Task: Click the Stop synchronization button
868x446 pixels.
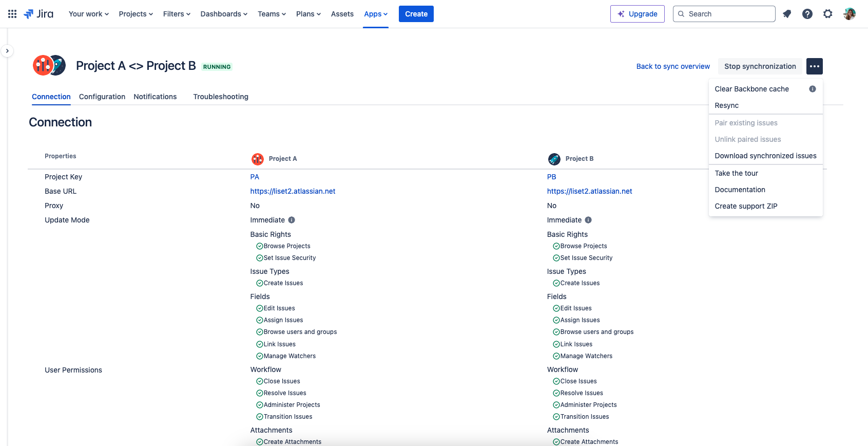Action: click(760, 66)
